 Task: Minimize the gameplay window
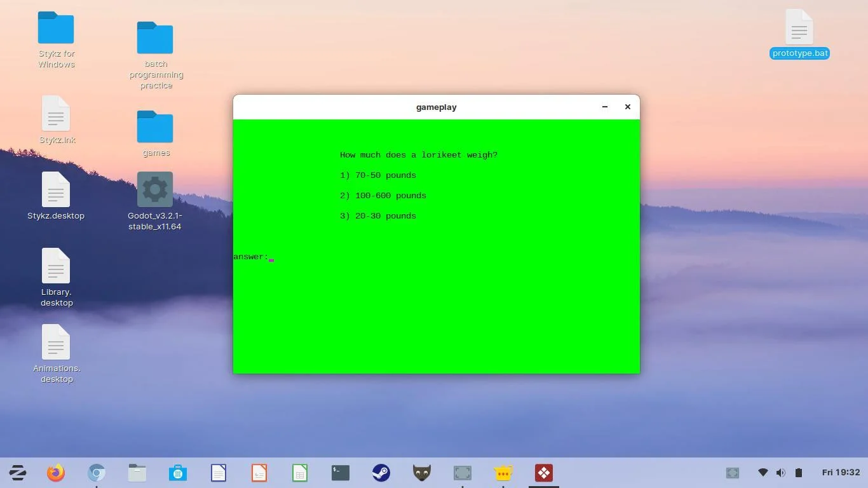pos(605,107)
